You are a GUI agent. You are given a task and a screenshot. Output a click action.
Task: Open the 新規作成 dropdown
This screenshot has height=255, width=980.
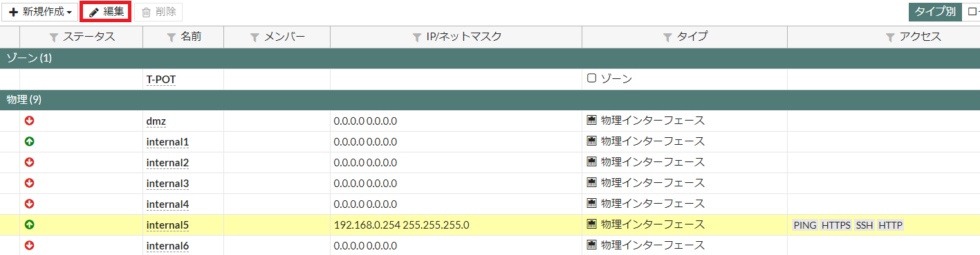coord(40,12)
